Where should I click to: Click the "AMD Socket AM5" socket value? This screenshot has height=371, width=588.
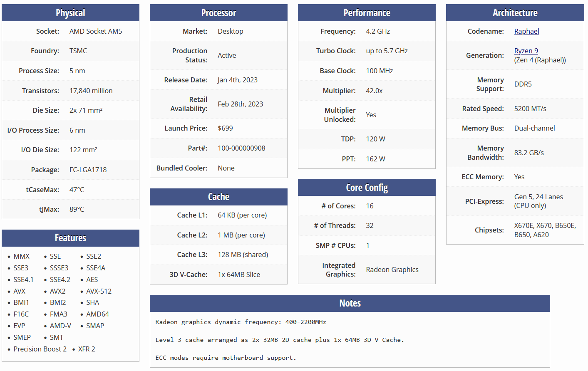coord(96,31)
